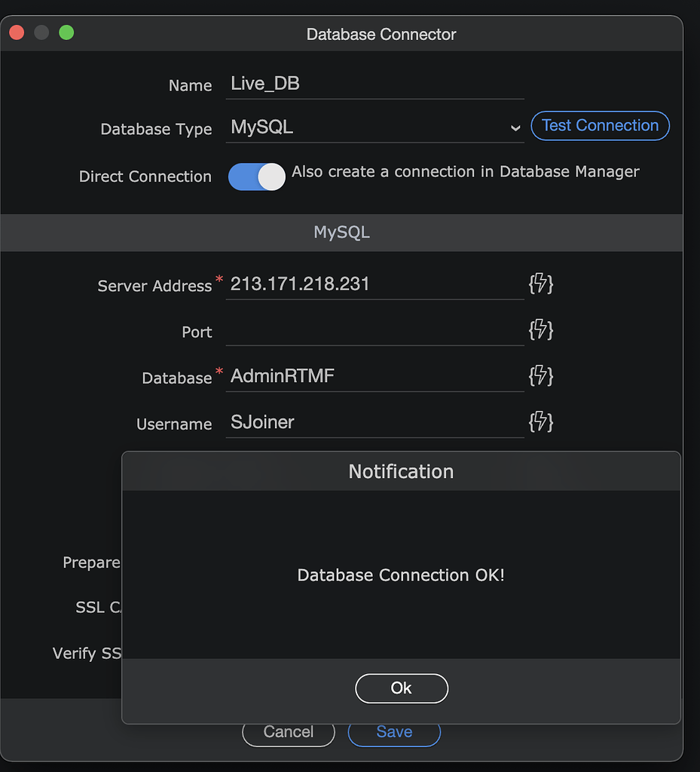Dismiss notification with the Ok button
Screen dimensions: 700x772
[402, 688]
